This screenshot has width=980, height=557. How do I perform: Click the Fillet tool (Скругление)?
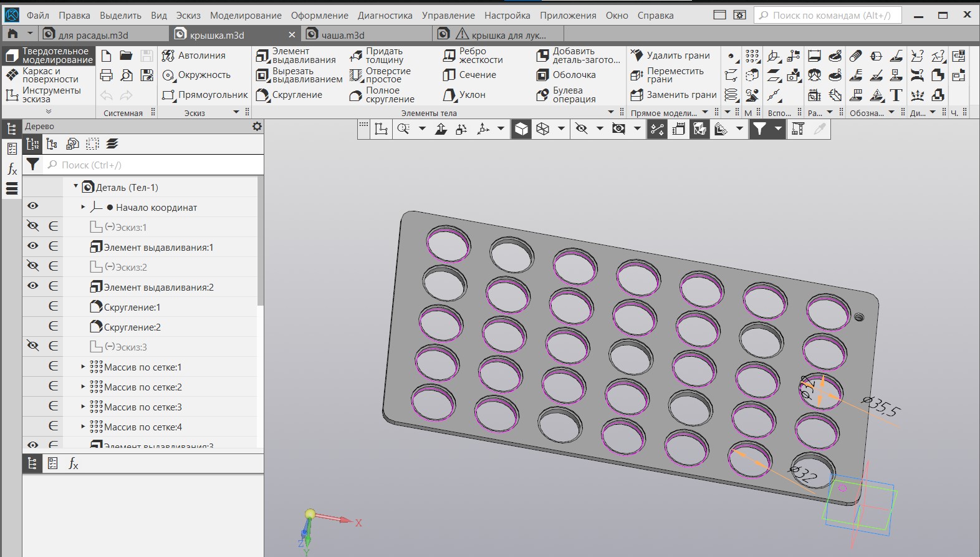pyautogui.click(x=289, y=95)
